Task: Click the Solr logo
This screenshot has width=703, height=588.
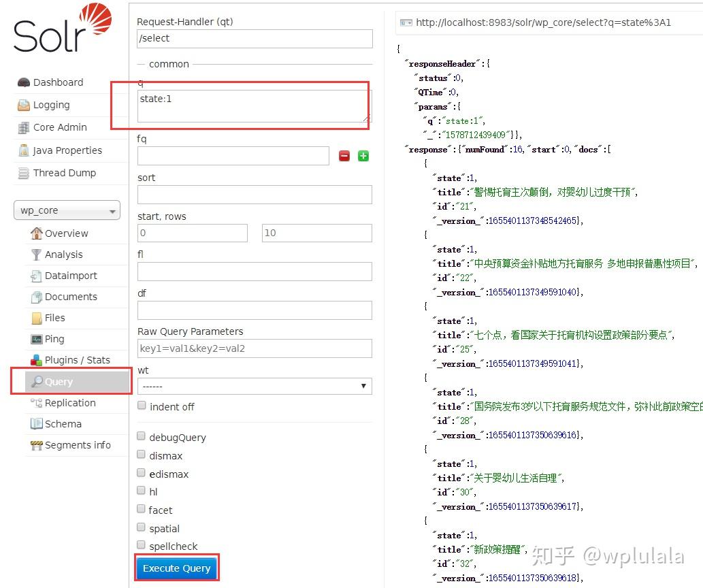Action: point(63,28)
